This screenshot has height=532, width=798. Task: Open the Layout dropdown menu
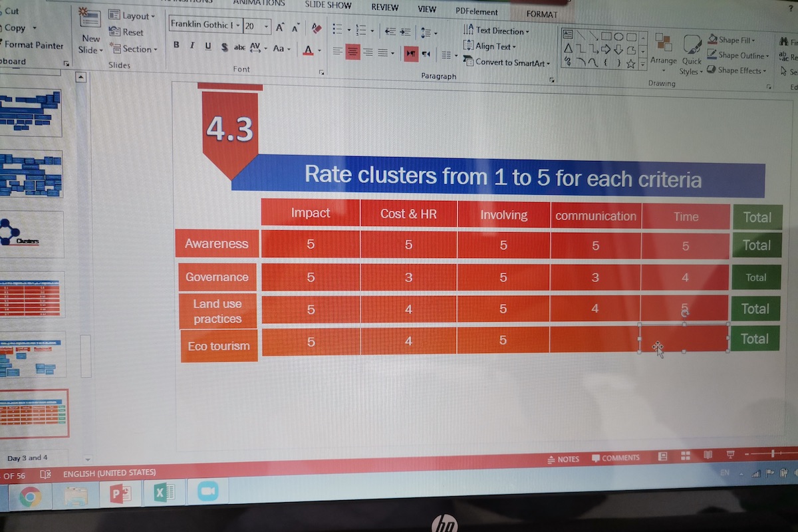click(132, 16)
